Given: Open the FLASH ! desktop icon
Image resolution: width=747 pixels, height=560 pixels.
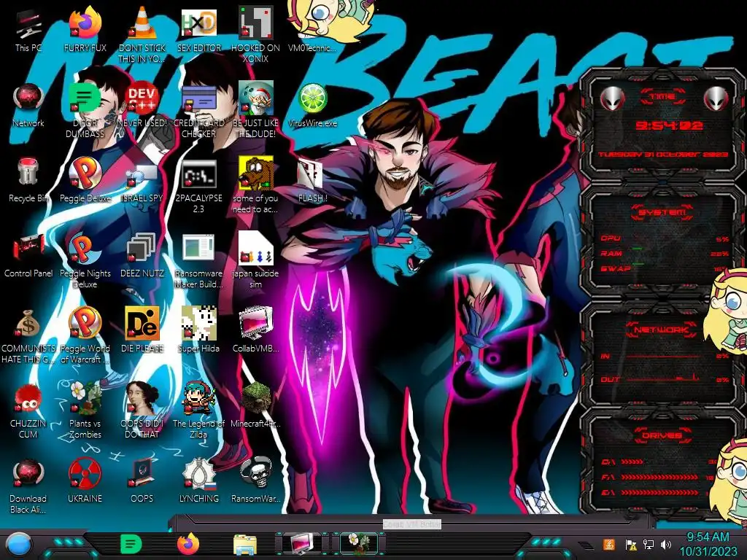Looking at the screenshot, I should (x=311, y=174).
